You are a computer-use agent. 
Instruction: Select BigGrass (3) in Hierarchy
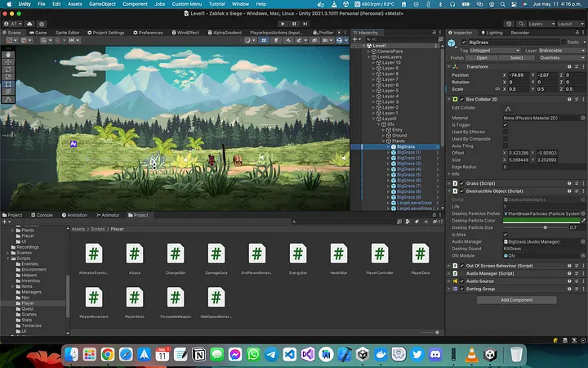pos(409,164)
